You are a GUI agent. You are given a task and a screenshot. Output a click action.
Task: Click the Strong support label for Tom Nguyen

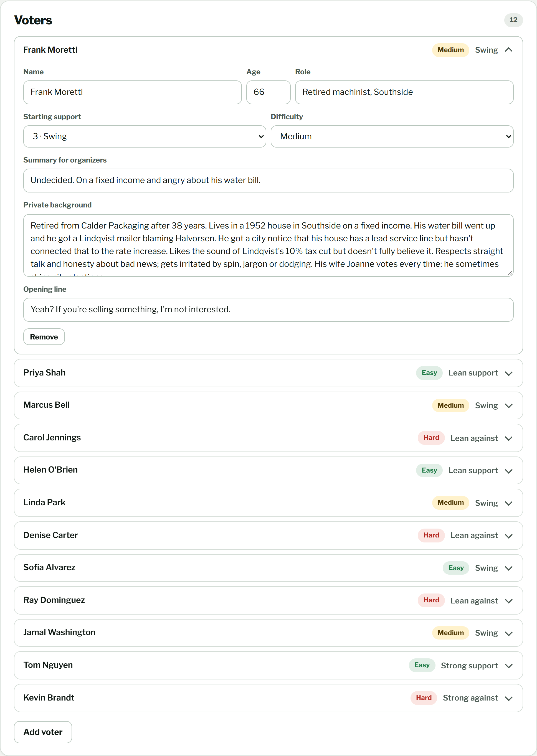coord(469,665)
